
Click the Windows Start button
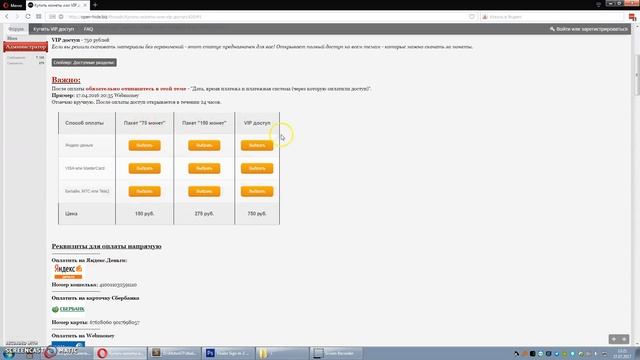(x=9, y=353)
